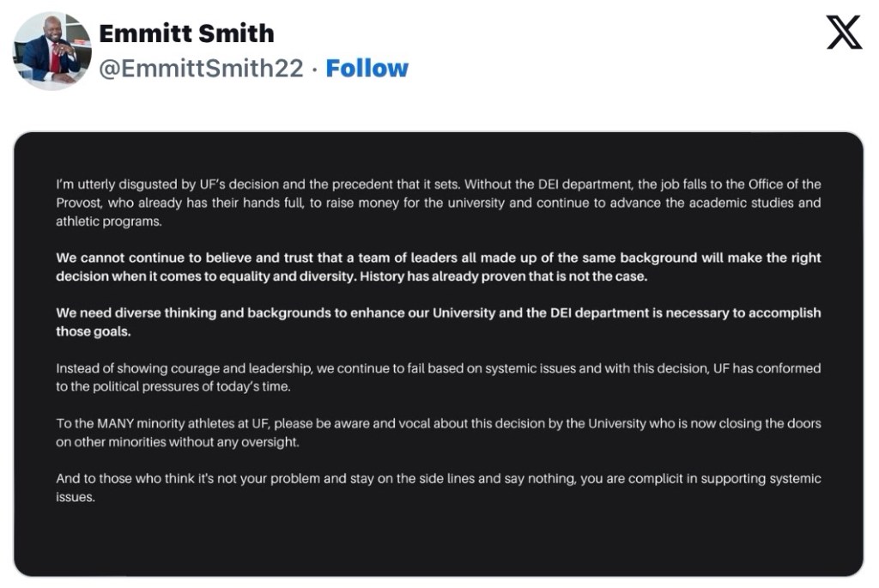Click the paragraph starting "I'm utterly disgusted"
Viewport: 879px width, 588px height.
click(438, 203)
